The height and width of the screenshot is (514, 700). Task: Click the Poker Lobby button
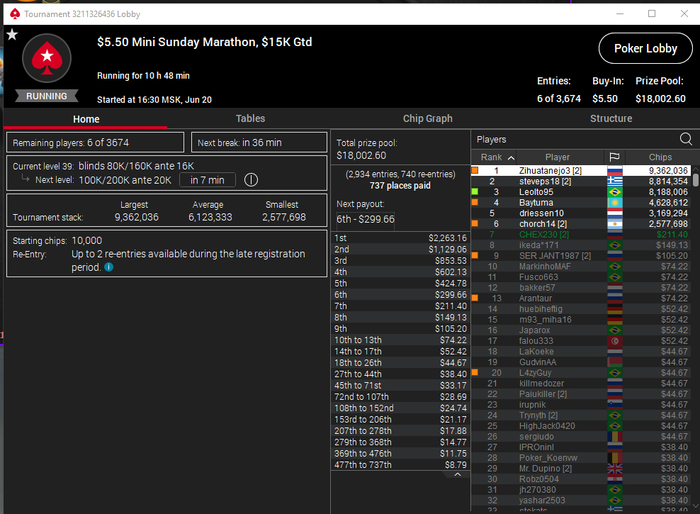pyautogui.click(x=646, y=48)
